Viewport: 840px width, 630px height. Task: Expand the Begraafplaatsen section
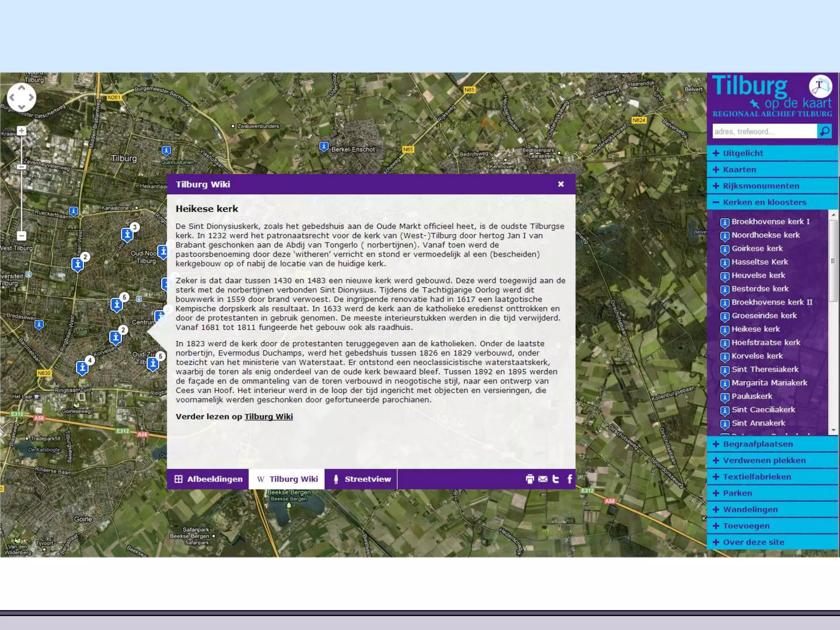[757, 444]
